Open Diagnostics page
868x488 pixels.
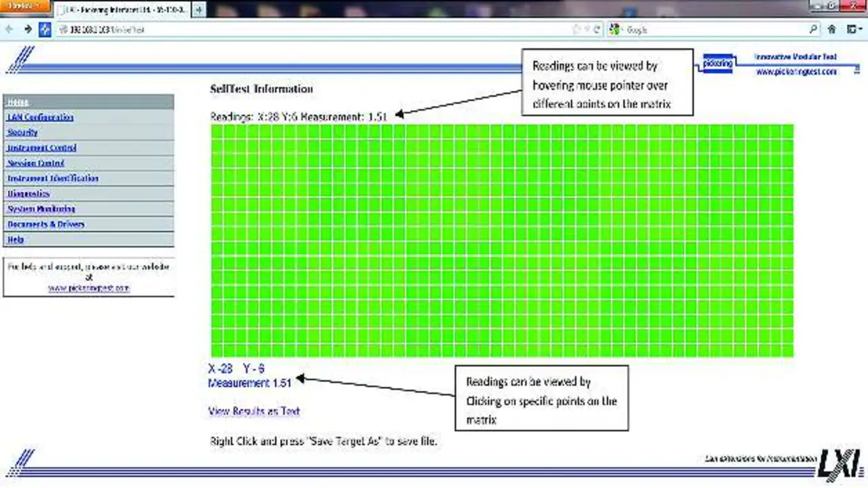[28, 194]
